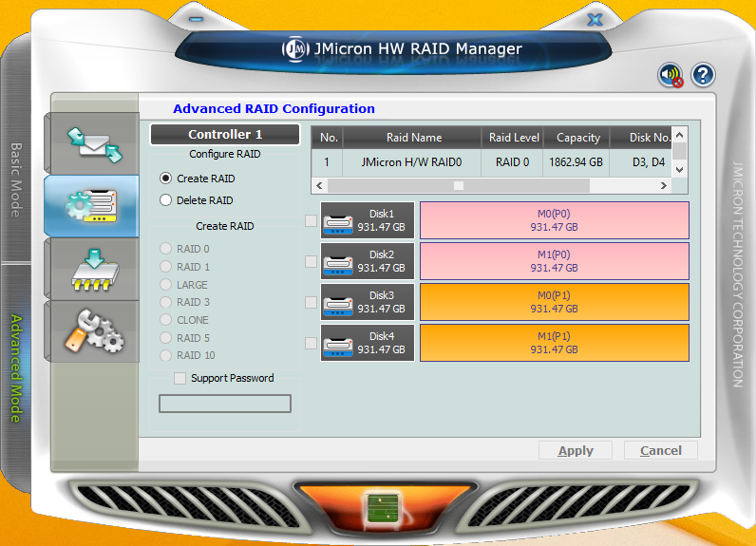
Task: Click the Controller 1 header
Action: (x=225, y=135)
